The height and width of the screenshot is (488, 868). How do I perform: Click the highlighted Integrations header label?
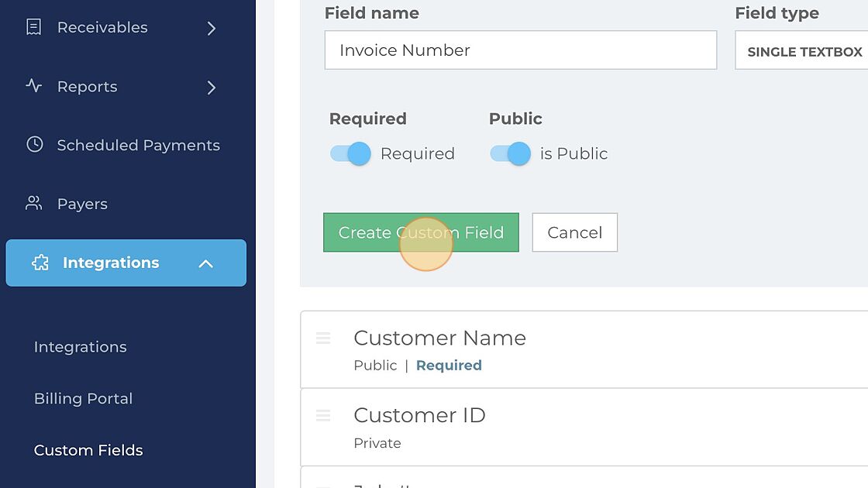(111, 263)
